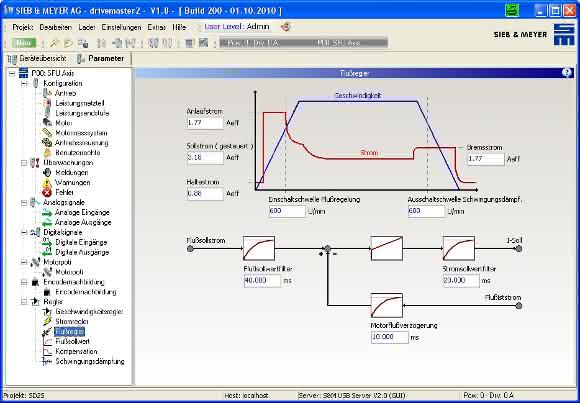Click the Motorflußverzögerung ms field
The image size is (580, 403).
pyautogui.click(x=390, y=337)
